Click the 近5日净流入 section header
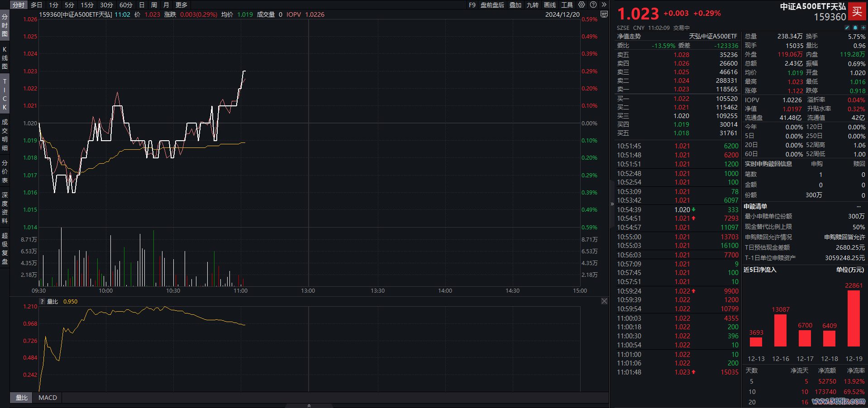This screenshot has width=868, height=408. (760, 270)
